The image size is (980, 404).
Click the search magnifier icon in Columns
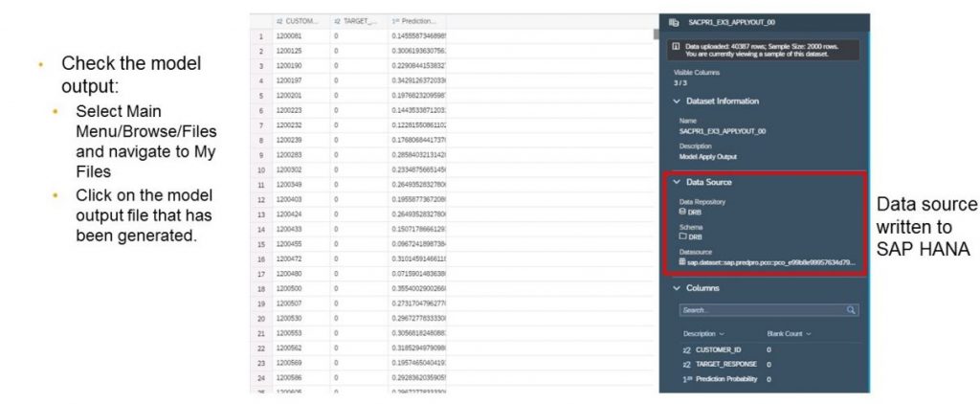click(x=851, y=310)
